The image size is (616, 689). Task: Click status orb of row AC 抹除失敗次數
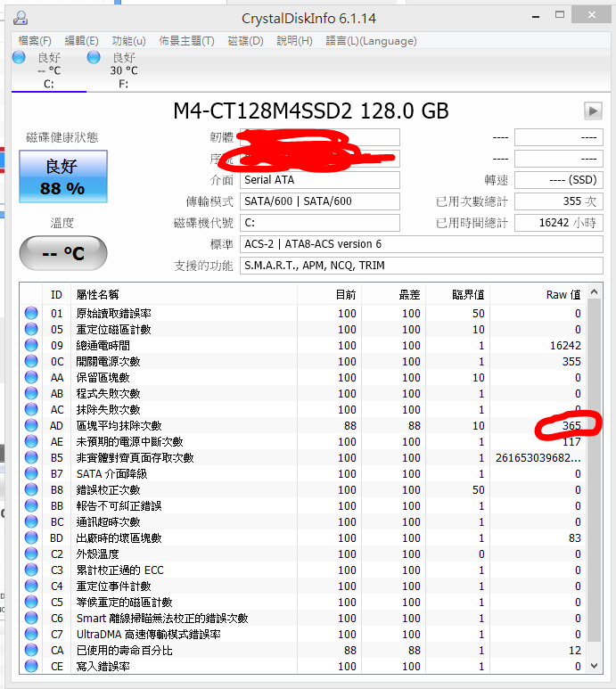(x=31, y=409)
